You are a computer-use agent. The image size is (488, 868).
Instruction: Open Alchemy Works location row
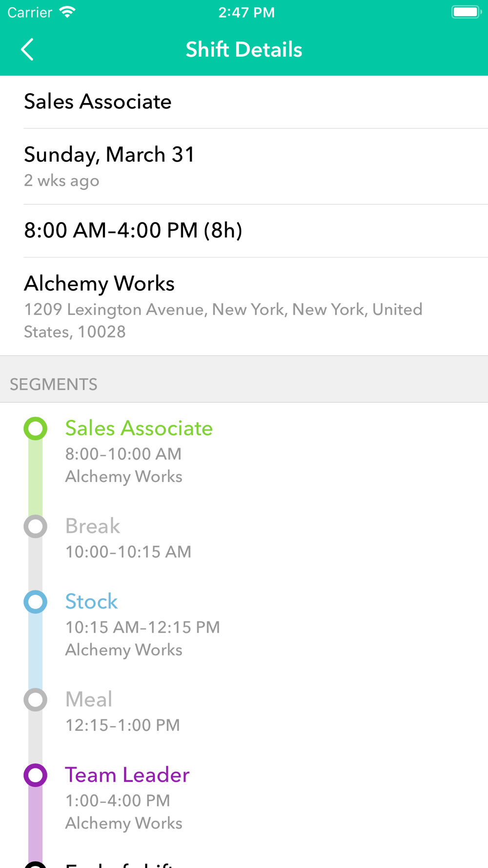pyautogui.click(x=244, y=307)
